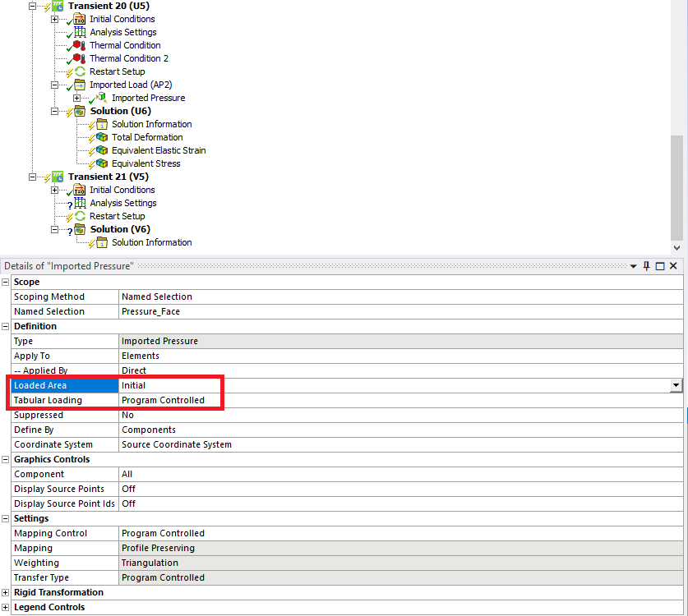The height and width of the screenshot is (616, 688).
Task: Select the Imported Pressure tree item label
Action: coord(148,98)
